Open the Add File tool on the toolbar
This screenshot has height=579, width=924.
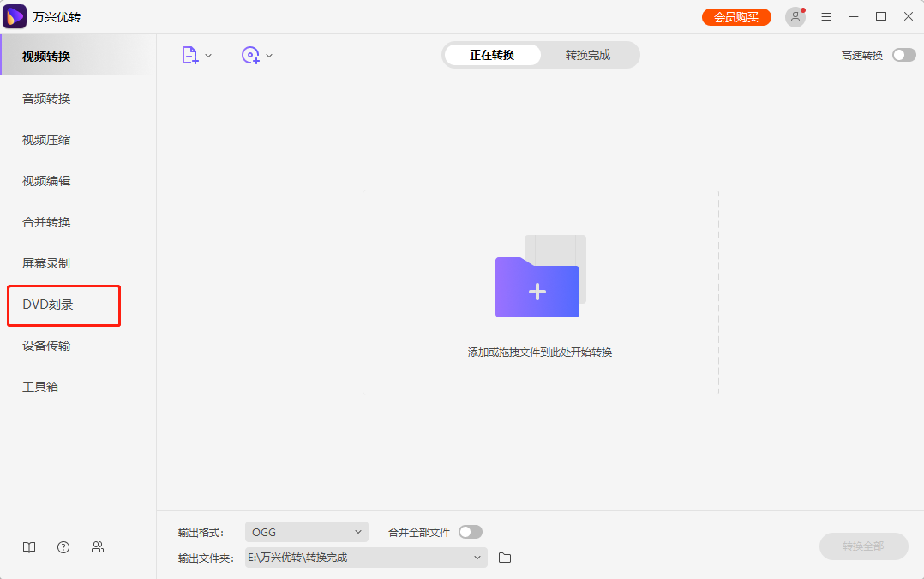(189, 54)
